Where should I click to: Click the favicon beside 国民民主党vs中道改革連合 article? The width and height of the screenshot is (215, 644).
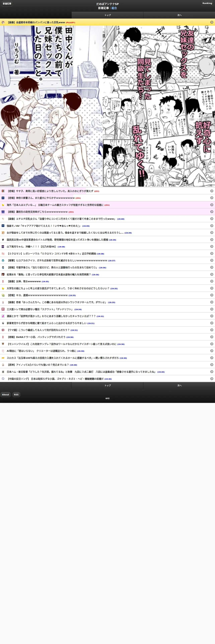point(3,240)
